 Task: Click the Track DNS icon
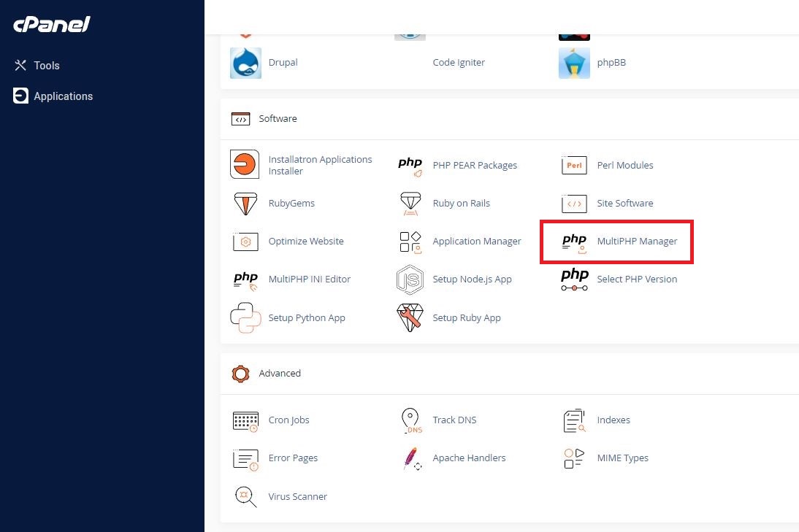click(x=412, y=420)
